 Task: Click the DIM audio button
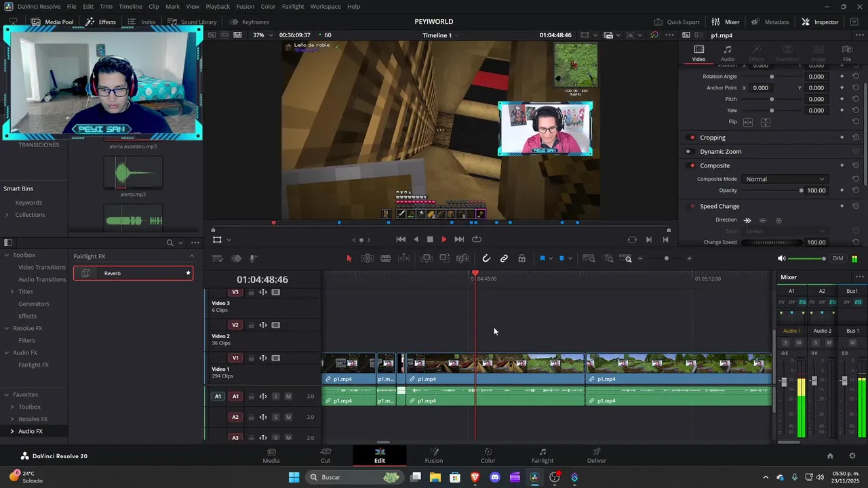(x=838, y=258)
